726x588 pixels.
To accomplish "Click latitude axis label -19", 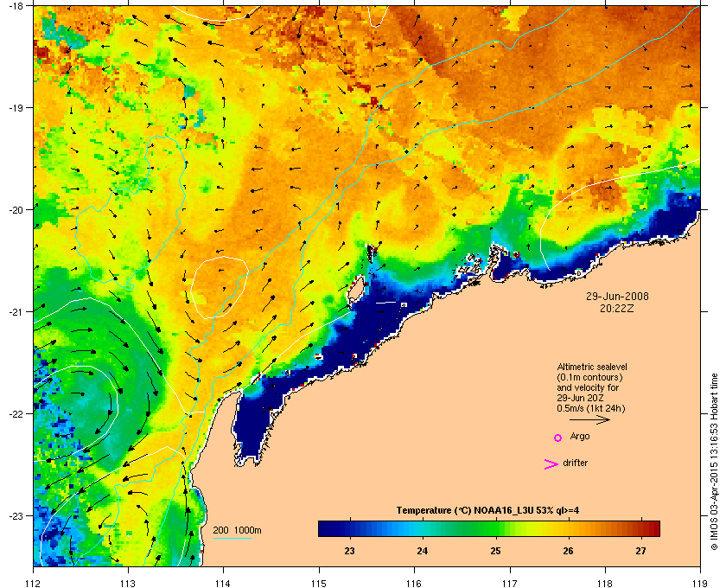I will 16,107.
